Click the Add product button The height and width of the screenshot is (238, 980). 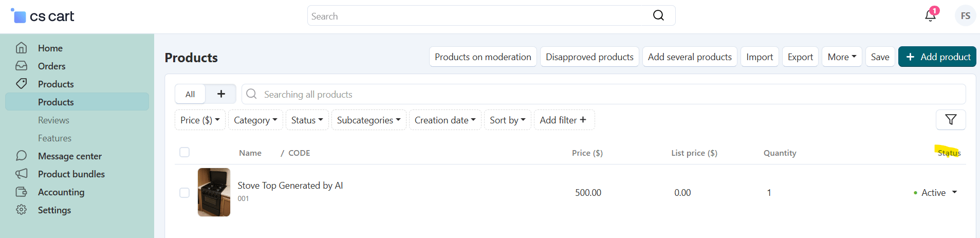(937, 57)
